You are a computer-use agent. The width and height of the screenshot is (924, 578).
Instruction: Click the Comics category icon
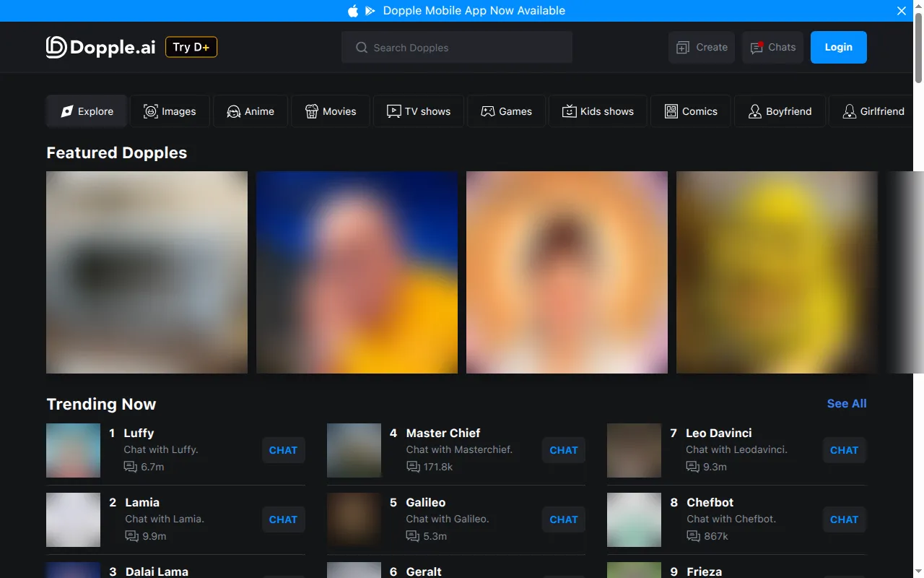(x=671, y=111)
